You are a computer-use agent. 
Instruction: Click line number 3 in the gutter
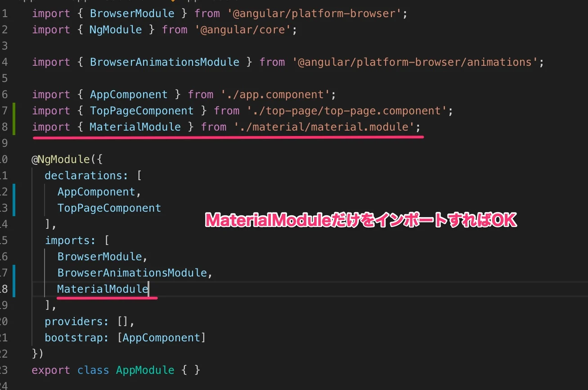(x=4, y=46)
